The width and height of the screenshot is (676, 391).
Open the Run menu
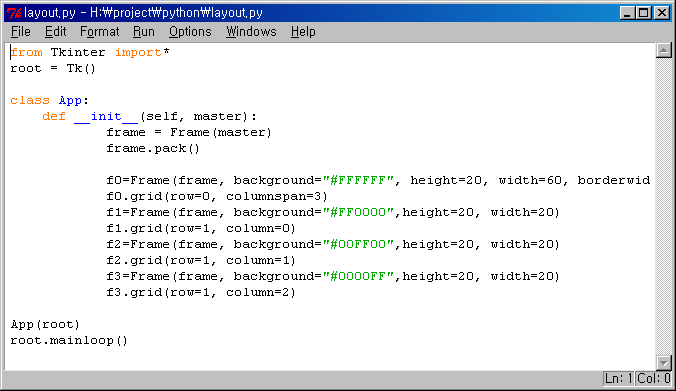coord(144,31)
